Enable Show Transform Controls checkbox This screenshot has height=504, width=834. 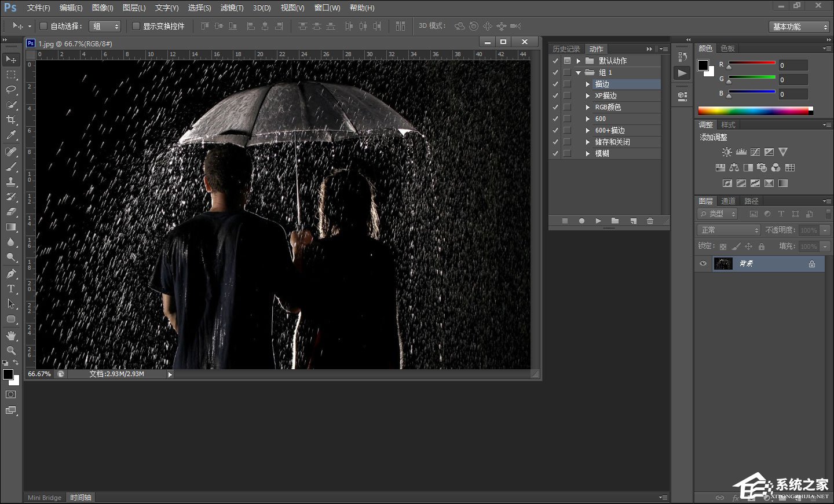tap(136, 26)
